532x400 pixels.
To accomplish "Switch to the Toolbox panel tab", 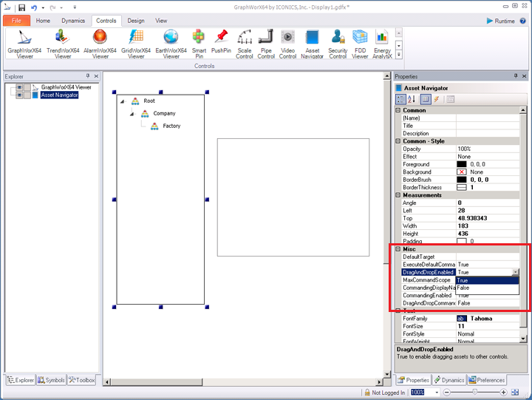I will 82,380.
